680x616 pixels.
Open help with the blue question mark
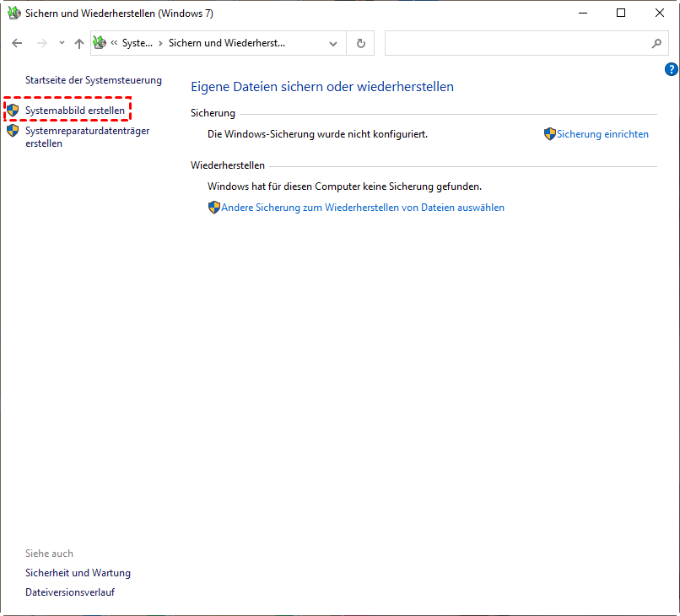coord(671,69)
